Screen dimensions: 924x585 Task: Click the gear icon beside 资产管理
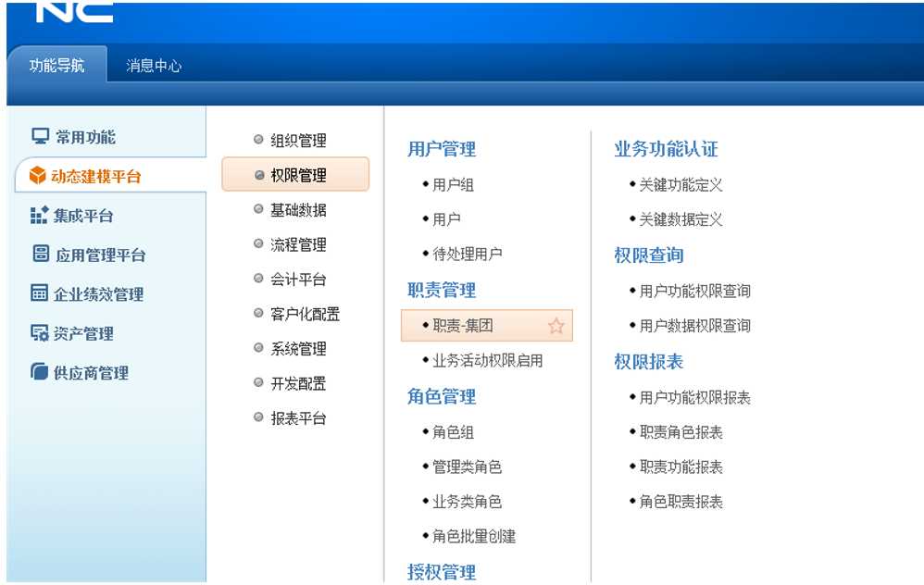click(x=40, y=333)
